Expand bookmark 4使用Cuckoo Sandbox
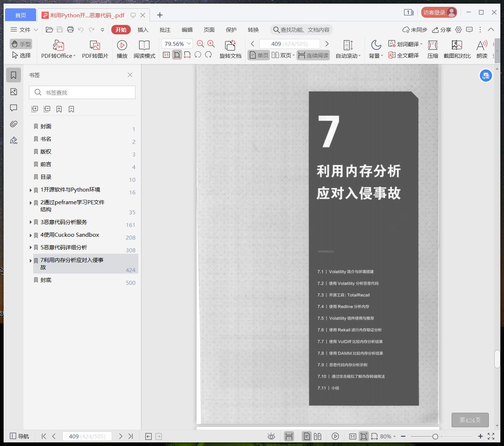 click(31, 235)
